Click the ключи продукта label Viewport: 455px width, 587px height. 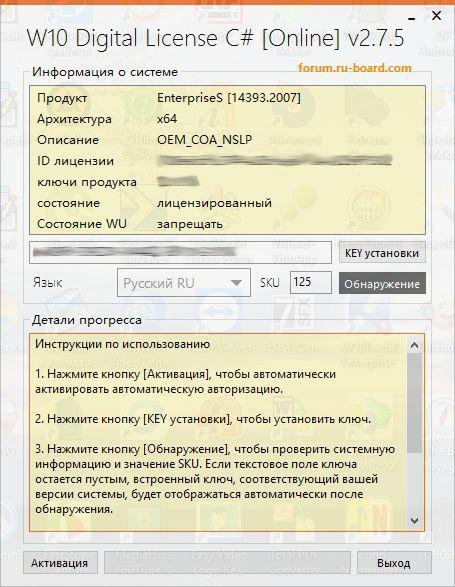click(x=87, y=182)
